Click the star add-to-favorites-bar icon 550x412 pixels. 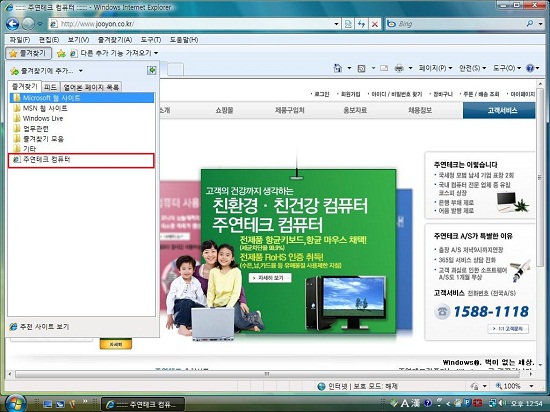61,53
